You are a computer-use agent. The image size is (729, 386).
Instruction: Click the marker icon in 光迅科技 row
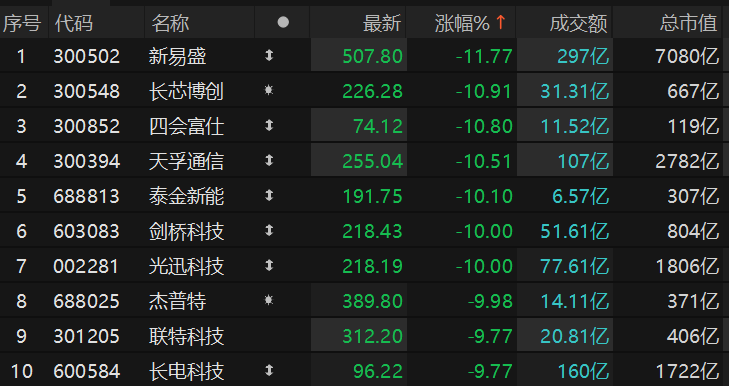click(269, 266)
